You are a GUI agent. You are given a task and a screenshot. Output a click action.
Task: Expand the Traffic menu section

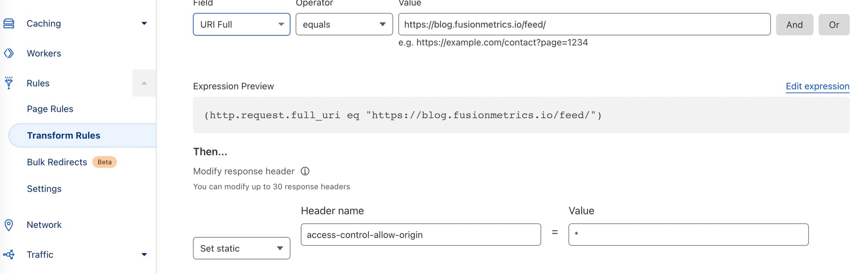click(144, 255)
